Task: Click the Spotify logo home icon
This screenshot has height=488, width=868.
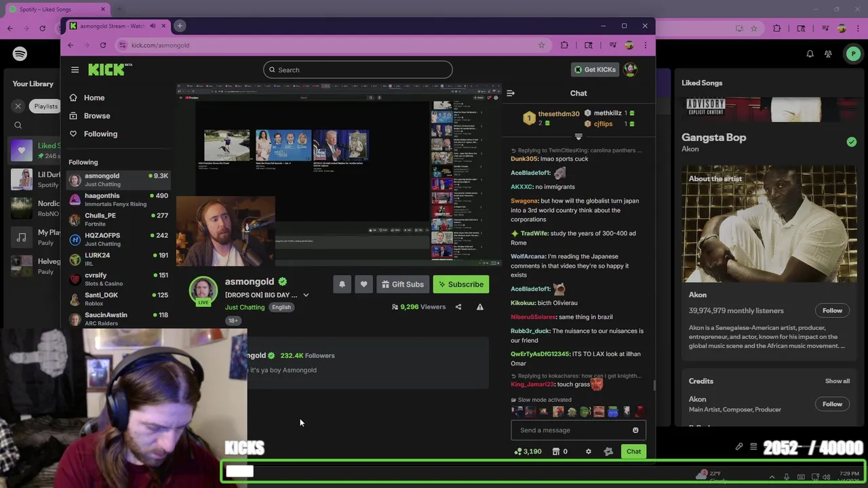Action: (x=20, y=54)
